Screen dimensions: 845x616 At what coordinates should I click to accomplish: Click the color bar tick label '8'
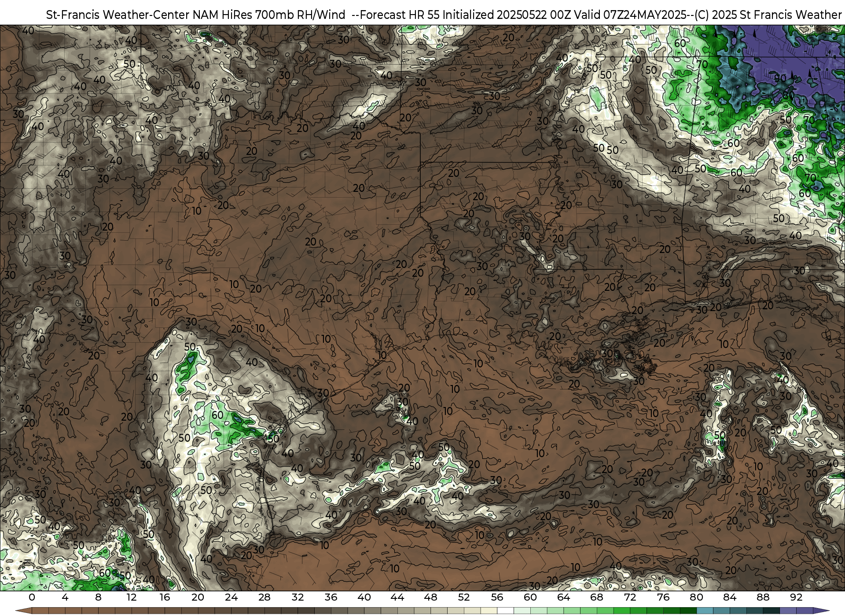click(98, 597)
